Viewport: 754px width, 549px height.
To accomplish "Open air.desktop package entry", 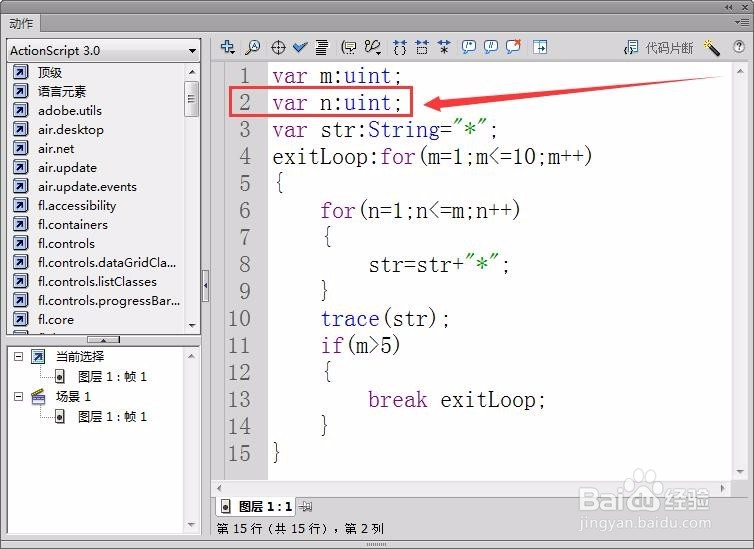I will point(71,130).
